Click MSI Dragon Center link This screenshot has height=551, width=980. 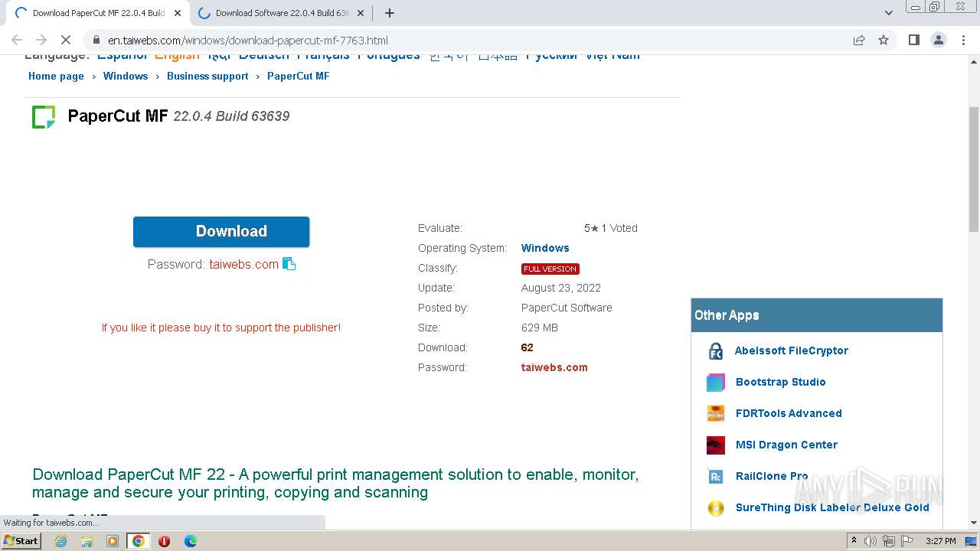click(x=786, y=445)
